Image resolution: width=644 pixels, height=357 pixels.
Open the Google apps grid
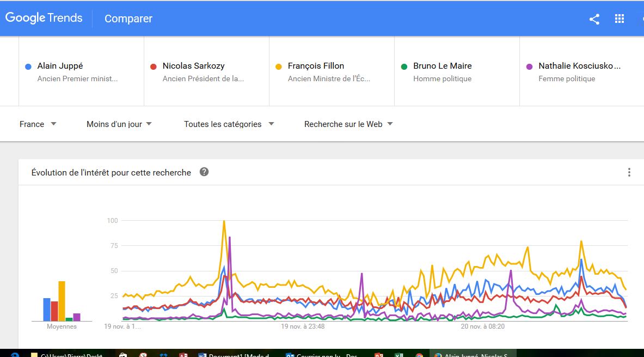tap(619, 19)
